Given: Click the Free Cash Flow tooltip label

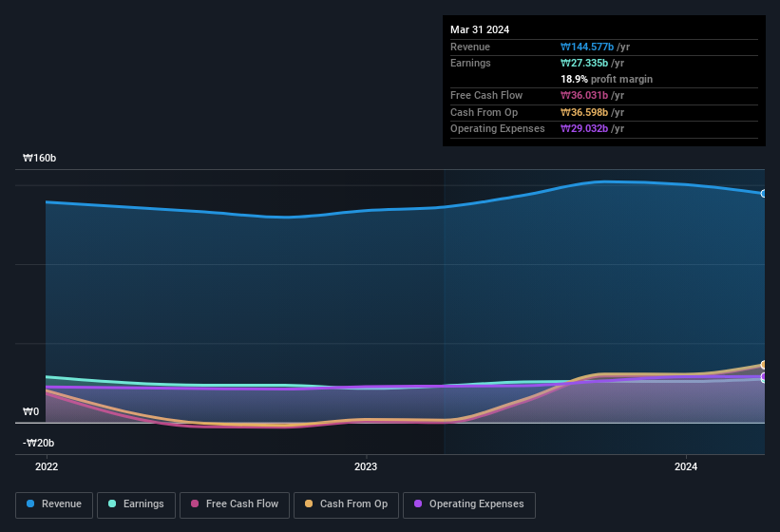Looking at the screenshot, I should tap(486, 95).
